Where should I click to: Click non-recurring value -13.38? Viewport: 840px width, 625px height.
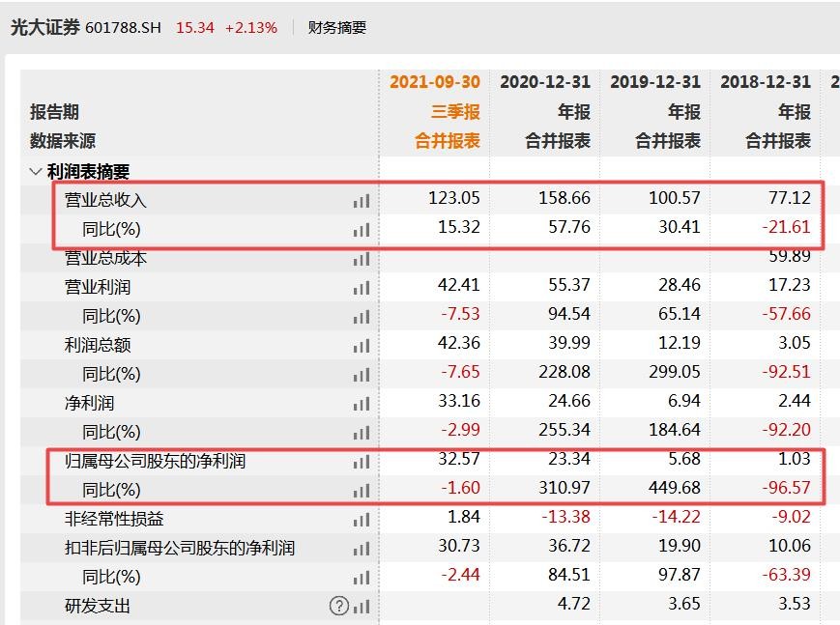[566, 516]
